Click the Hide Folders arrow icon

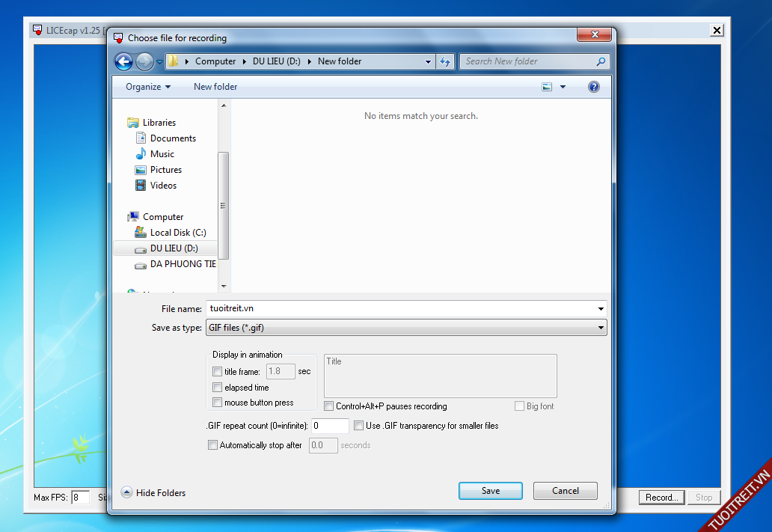(126, 492)
